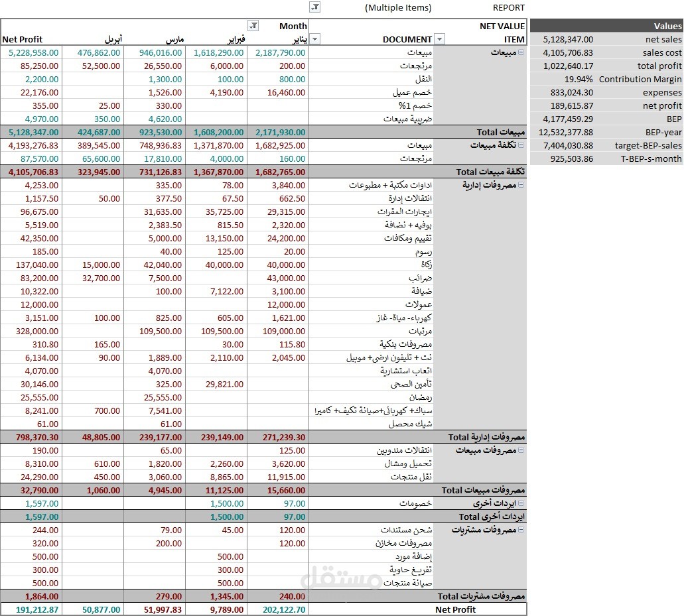Select the cost total value 4,105,706.83

coord(33,172)
